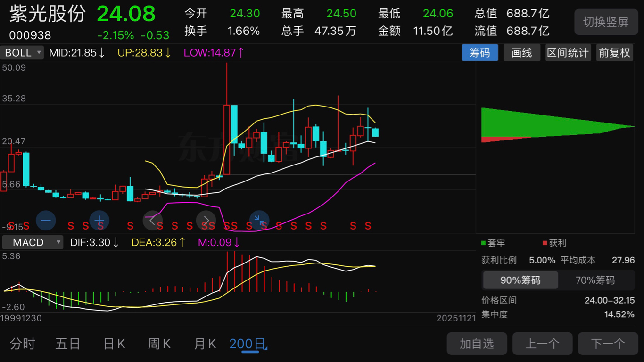
Task: Click the MACD axis label -2.60
Action: pyautogui.click(x=12, y=307)
